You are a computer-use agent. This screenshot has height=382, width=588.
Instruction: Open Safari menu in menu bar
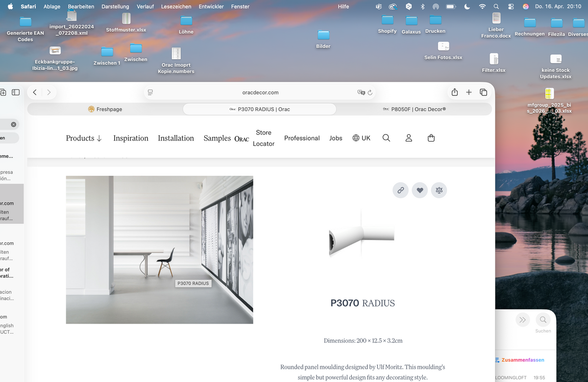click(x=28, y=6)
